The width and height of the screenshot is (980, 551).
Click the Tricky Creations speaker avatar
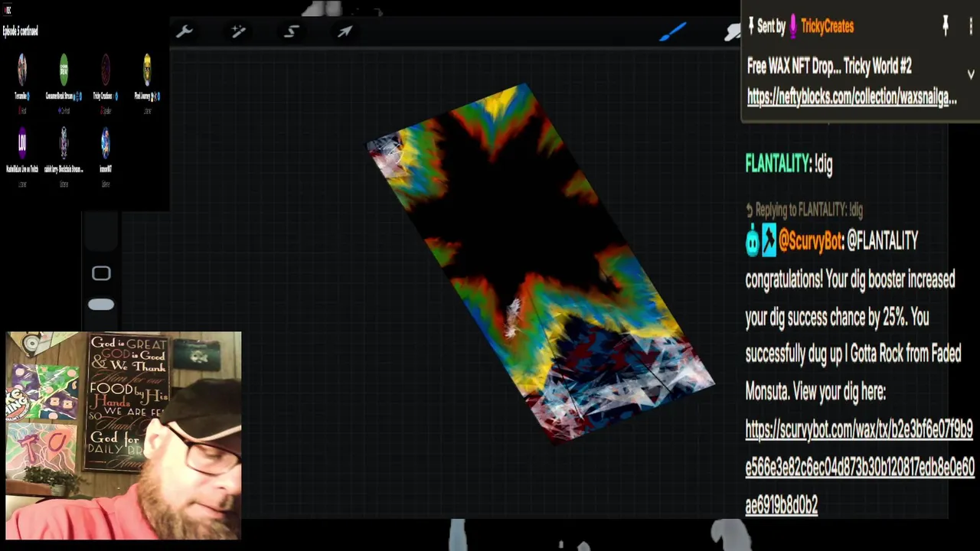105,70
